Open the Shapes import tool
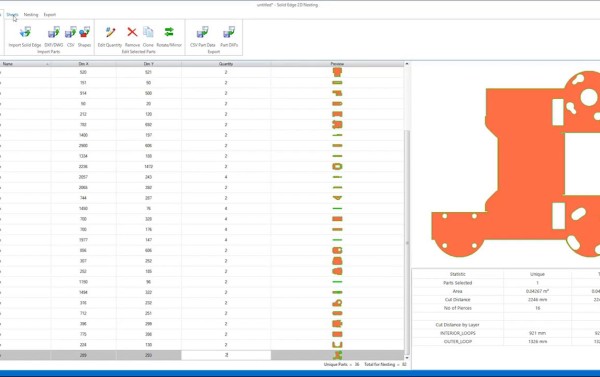The width and height of the screenshot is (600, 377). (x=85, y=32)
